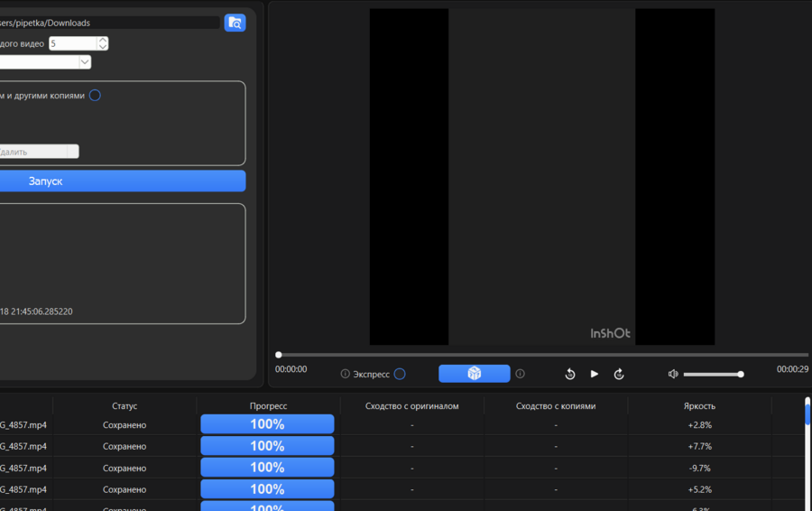
Task: Click the blue dice randomize button
Action: point(475,374)
